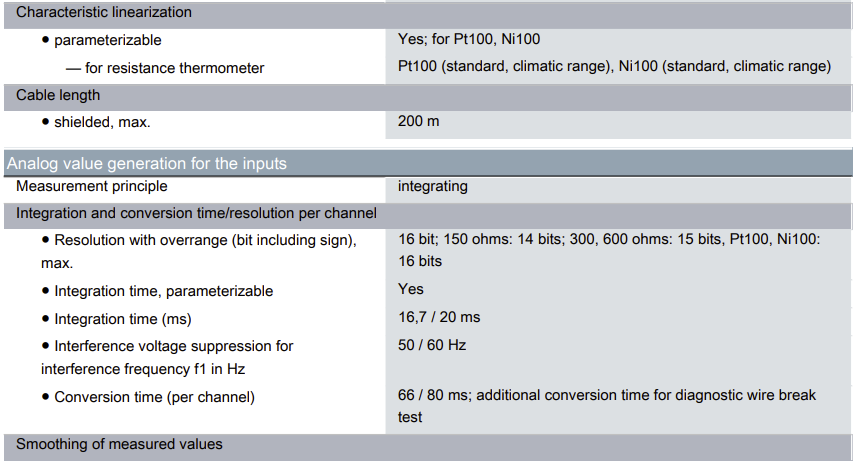Click the 'integrating' value
This screenshot has height=466, width=855.
click(432, 186)
